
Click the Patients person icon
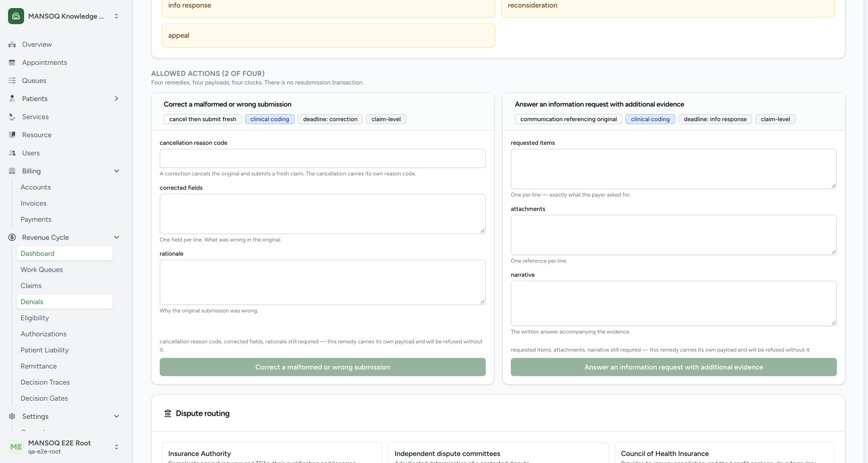pyautogui.click(x=12, y=99)
